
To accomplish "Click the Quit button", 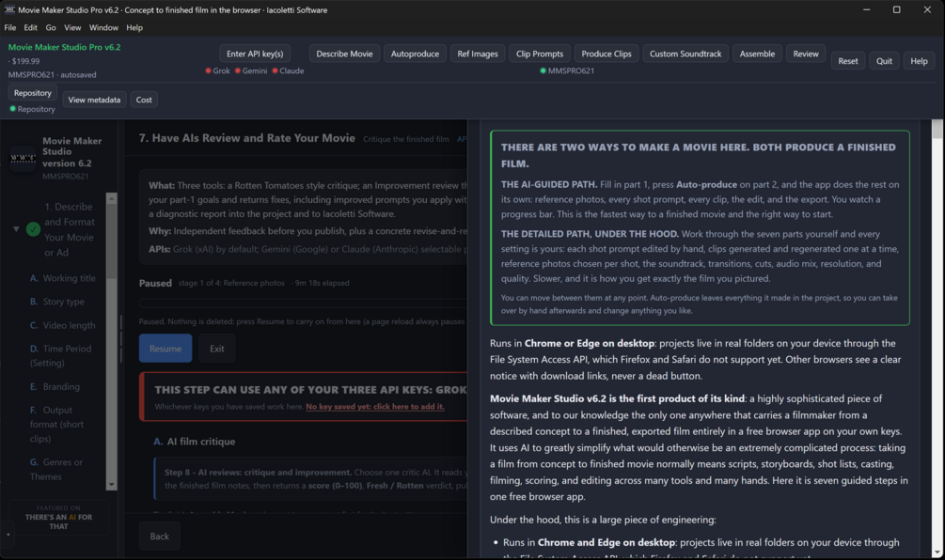I will click(884, 61).
